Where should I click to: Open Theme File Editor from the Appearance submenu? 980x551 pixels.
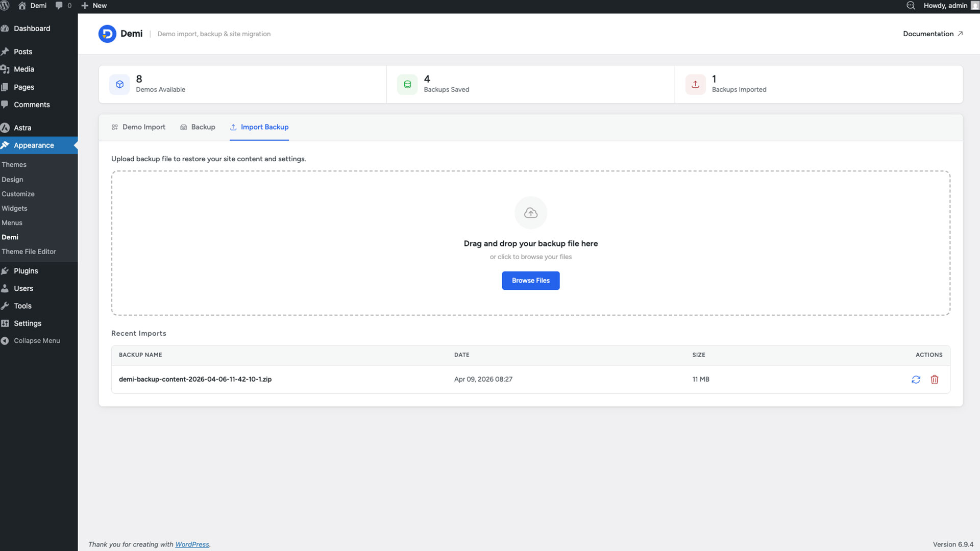(29, 252)
